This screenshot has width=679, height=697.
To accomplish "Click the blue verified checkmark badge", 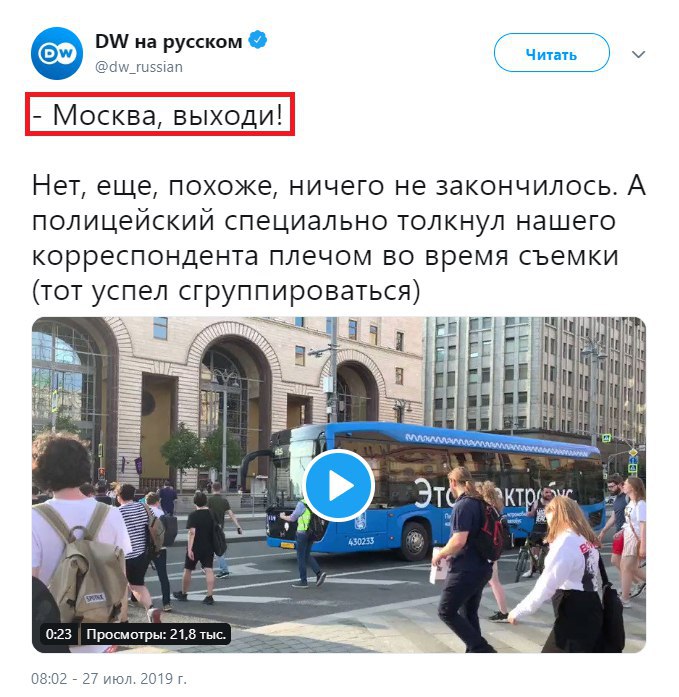I will 257,40.
